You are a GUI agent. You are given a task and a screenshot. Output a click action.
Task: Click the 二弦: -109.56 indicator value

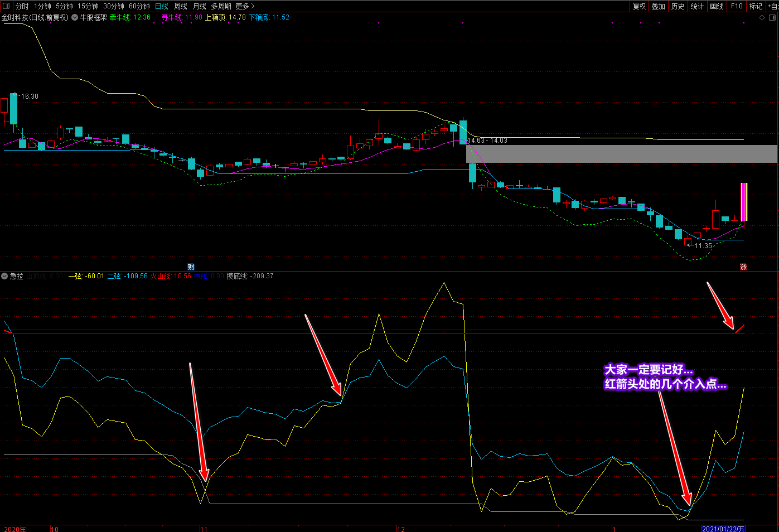point(127,276)
